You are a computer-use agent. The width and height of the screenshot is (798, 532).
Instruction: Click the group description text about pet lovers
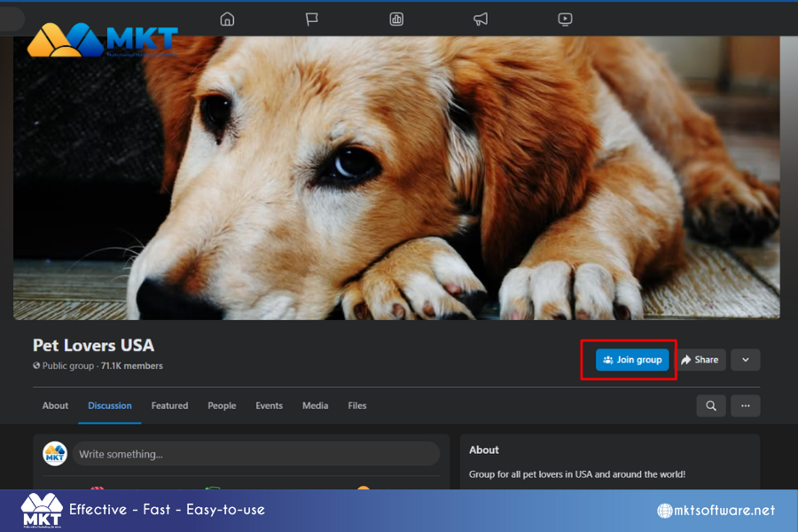coord(577,474)
